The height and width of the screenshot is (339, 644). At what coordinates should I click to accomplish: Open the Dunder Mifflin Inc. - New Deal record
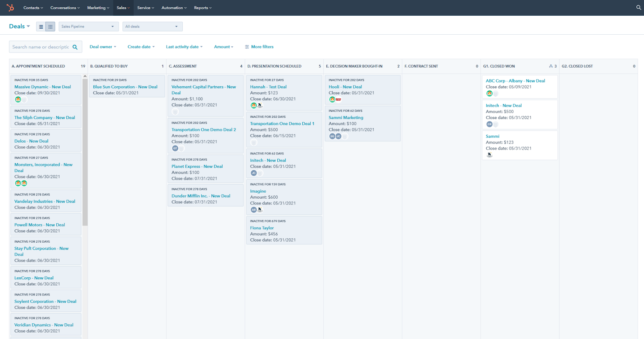point(201,196)
